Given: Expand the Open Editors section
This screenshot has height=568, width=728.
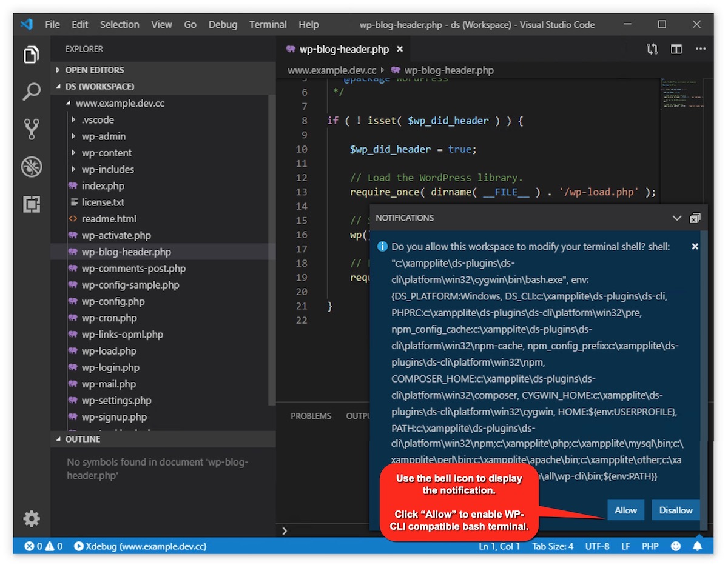Looking at the screenshot, I should (x=94, y=70).
